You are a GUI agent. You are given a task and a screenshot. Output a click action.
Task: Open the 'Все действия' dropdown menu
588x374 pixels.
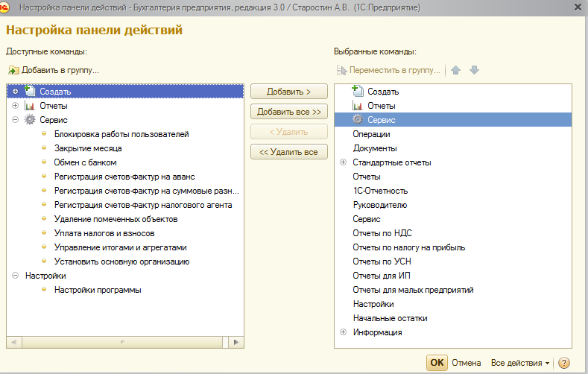(x=520, y=363)
